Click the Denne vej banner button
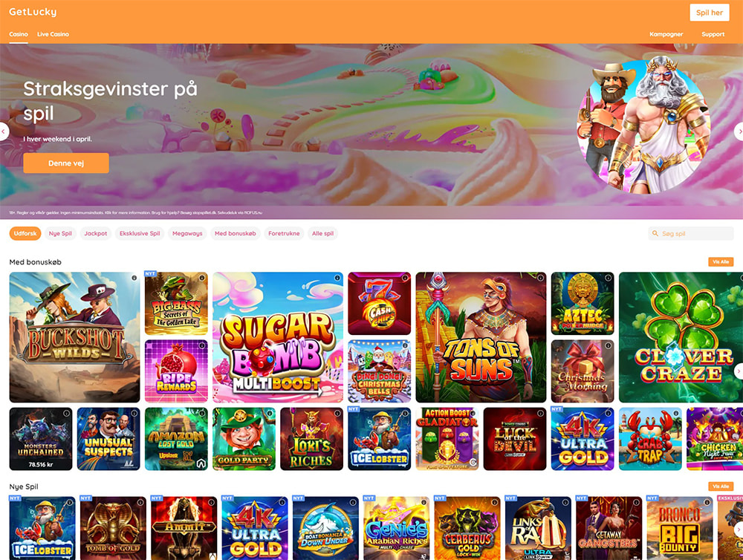 tap(66, 163)
